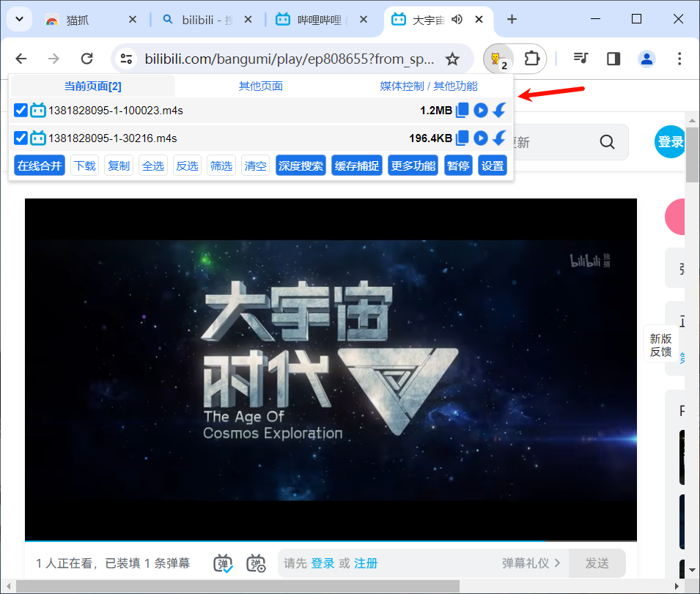Click the 反选 button

pyautogui.click(x=187, y=166)
